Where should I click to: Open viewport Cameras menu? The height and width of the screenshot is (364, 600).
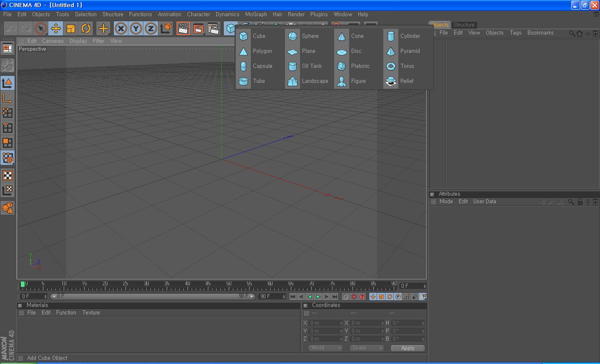coord(52,41)
